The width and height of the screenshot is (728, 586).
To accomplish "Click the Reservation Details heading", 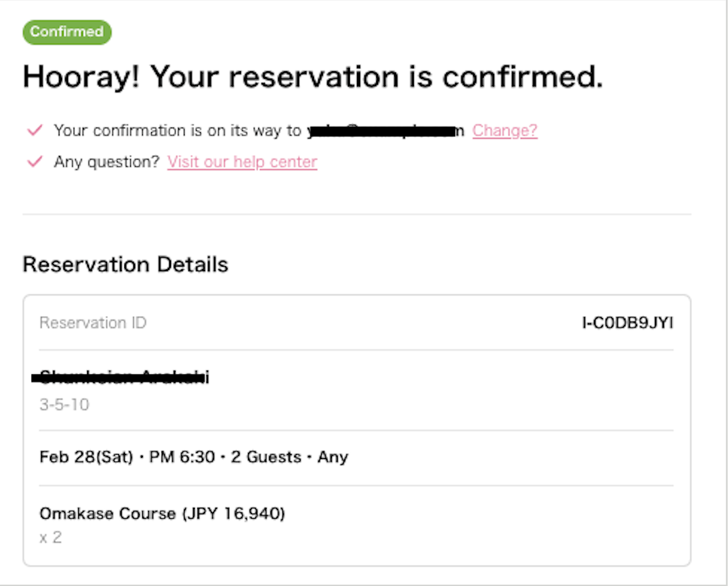I will point(126,264).
